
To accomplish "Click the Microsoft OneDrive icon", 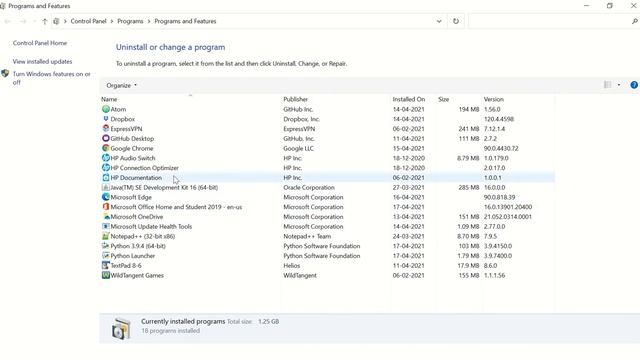I will pos(106,217).
